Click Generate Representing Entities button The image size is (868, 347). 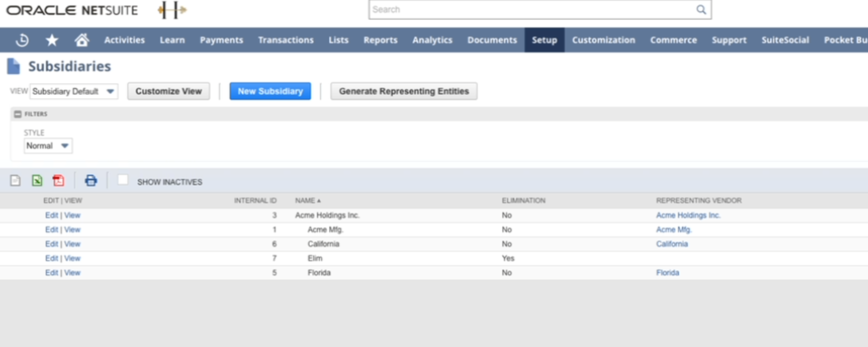click(x=404, y=91)
